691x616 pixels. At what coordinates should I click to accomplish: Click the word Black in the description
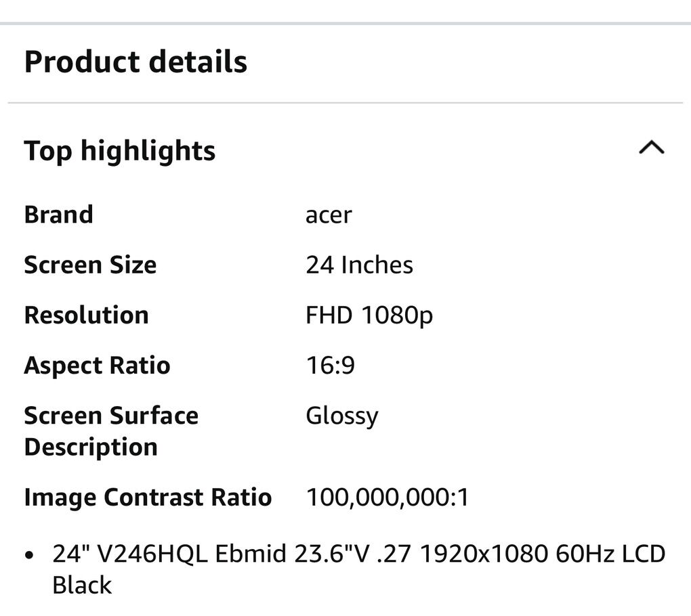[82, 585]
